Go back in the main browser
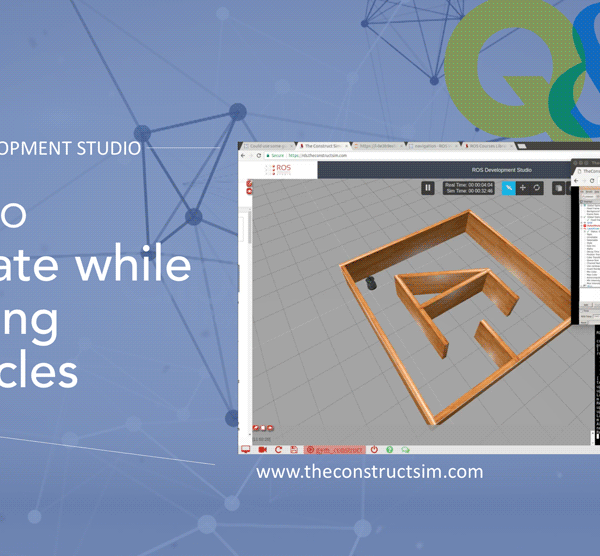The image size is (600, 556). [243, 155]
